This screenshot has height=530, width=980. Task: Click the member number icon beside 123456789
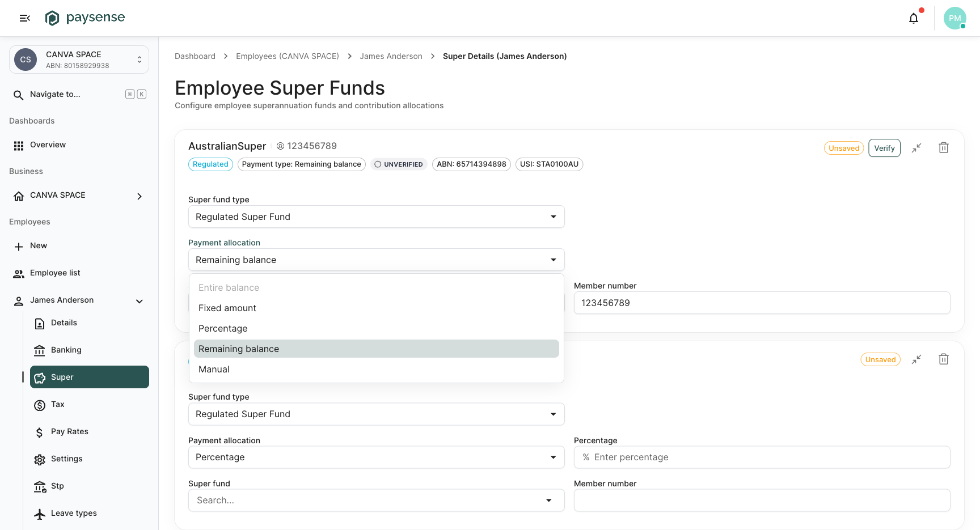[280, 146]
